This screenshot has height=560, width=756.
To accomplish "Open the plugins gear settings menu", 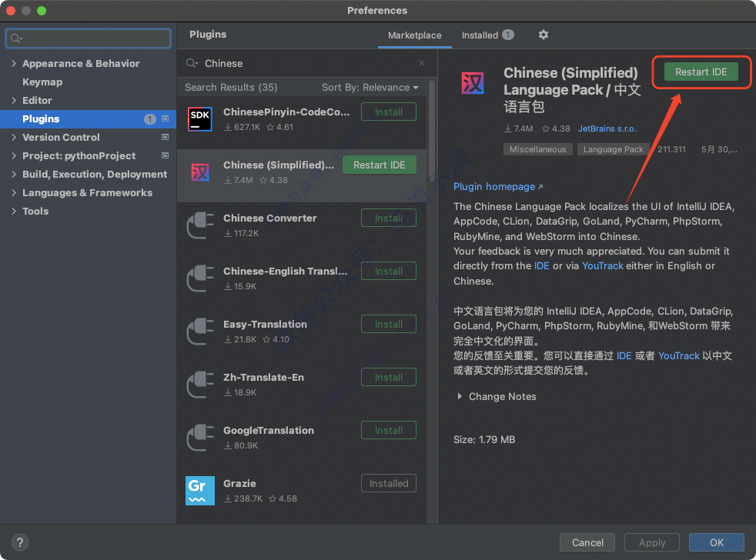I will [543, 35].
